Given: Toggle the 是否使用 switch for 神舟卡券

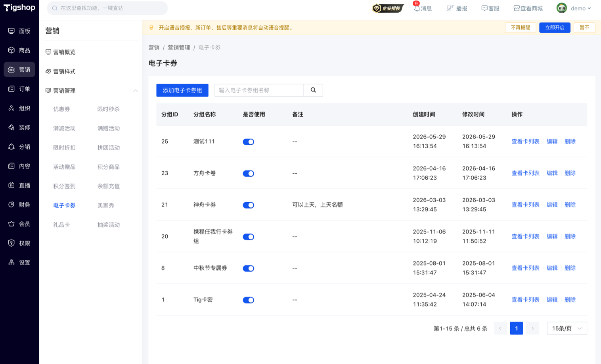Looking at the screenshot, I should (249, 205).
